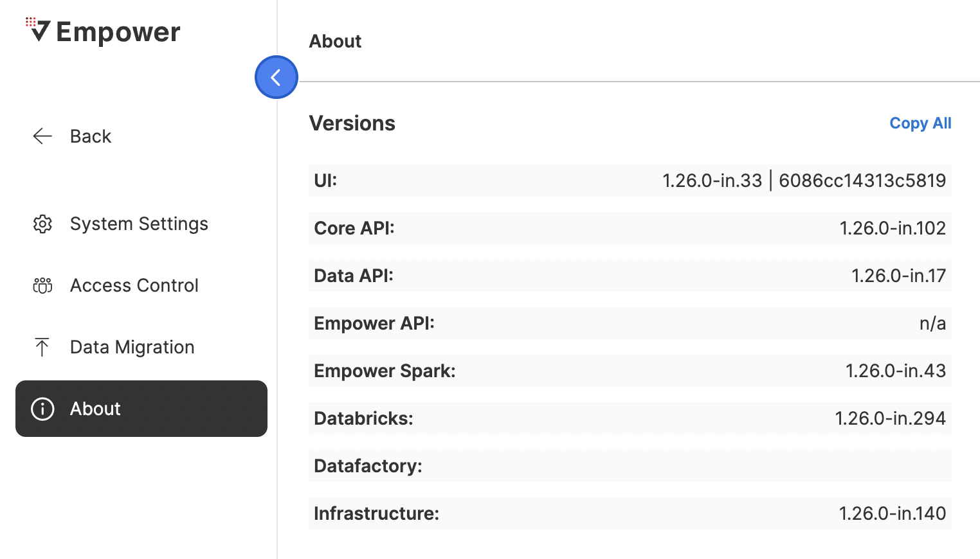Screen dimensions: 980x559
Task: Click the Copy All link
Action: 920,123
